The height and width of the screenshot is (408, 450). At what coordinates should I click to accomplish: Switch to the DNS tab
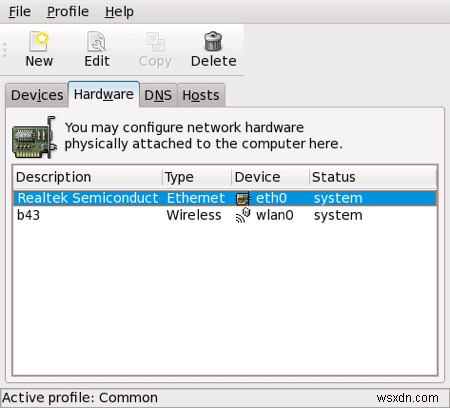click(x=158, y=95)
